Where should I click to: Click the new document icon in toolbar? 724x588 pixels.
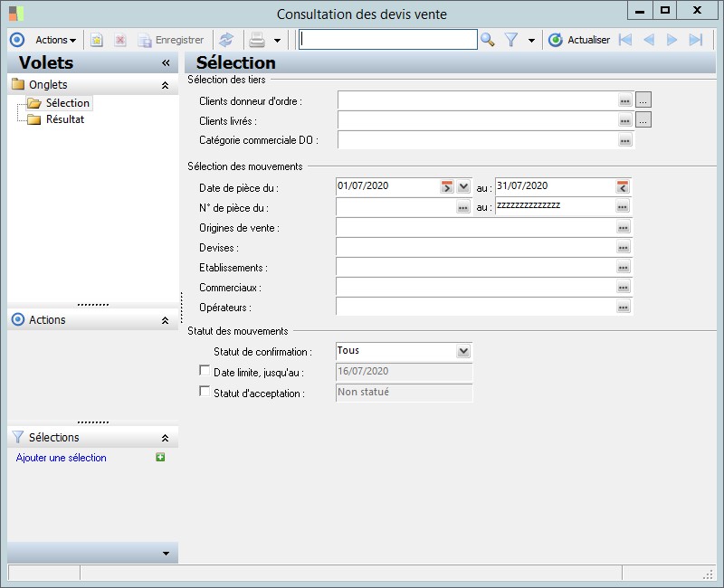click(x=97, y=40)
